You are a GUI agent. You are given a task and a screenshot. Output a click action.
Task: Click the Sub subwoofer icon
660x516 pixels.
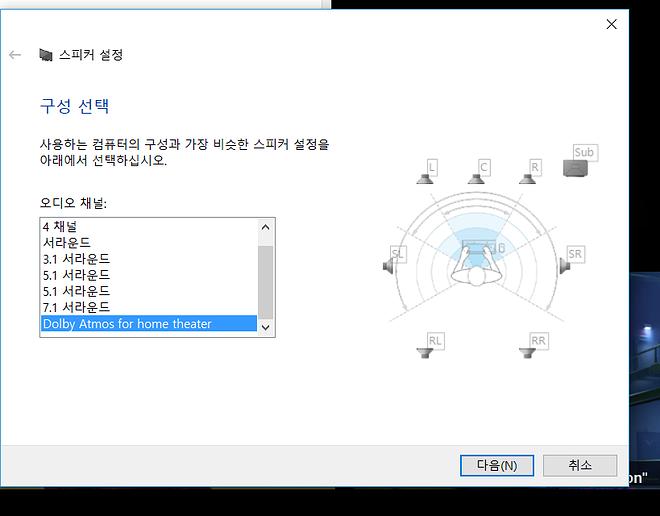(575, 168)
